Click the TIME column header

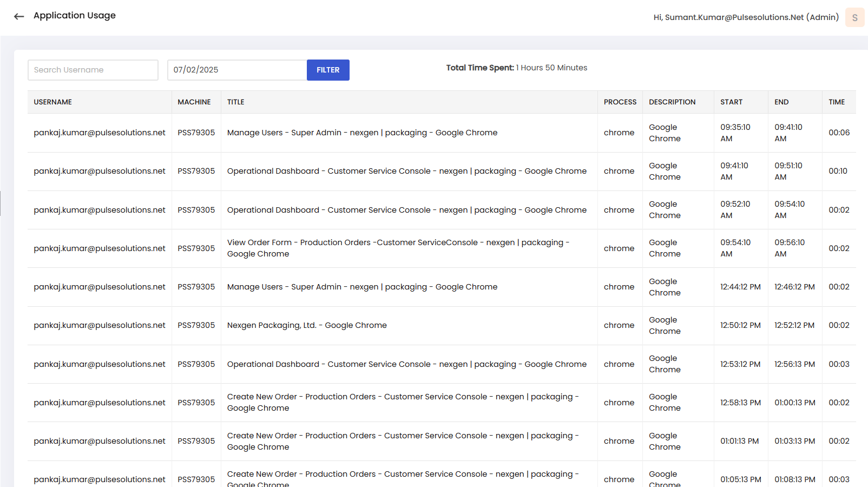click(836, 102)
